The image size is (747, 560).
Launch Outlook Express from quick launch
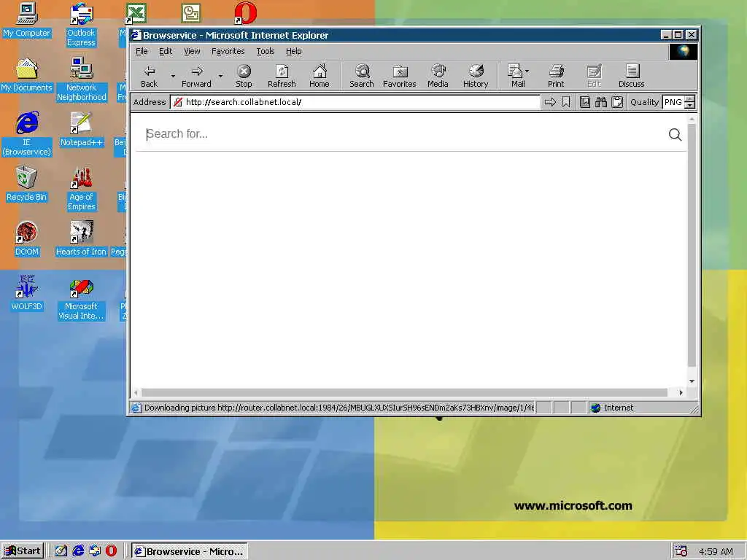[x=95, y=551]
